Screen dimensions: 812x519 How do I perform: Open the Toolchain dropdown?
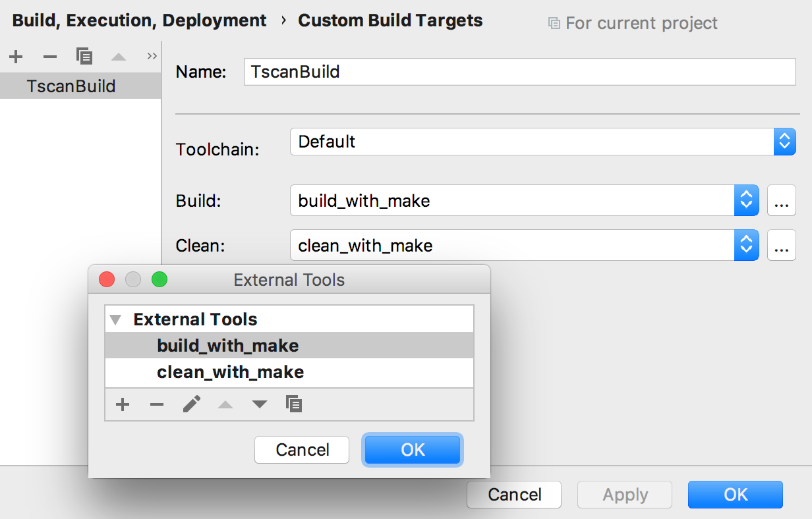point(784,142)
